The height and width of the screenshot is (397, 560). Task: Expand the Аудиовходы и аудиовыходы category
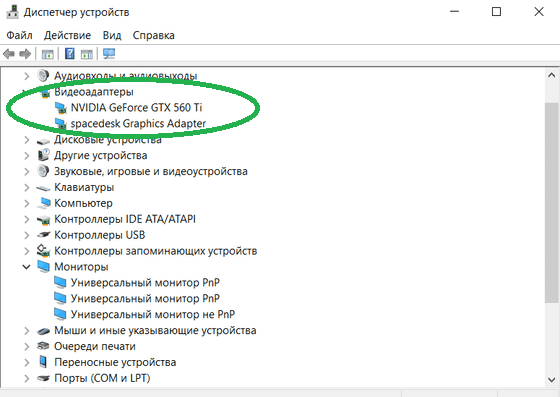click(26, 76)
